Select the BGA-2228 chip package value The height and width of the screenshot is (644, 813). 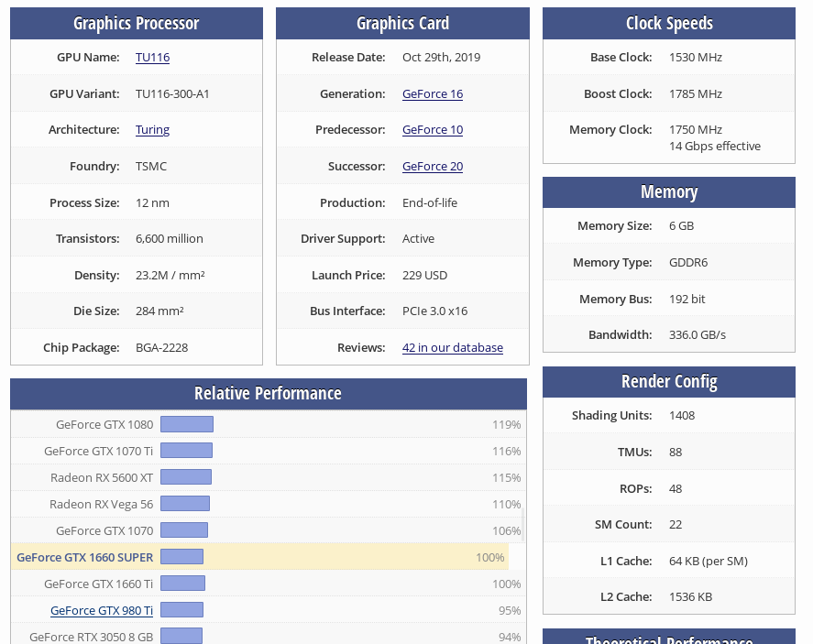click(161, 347)
